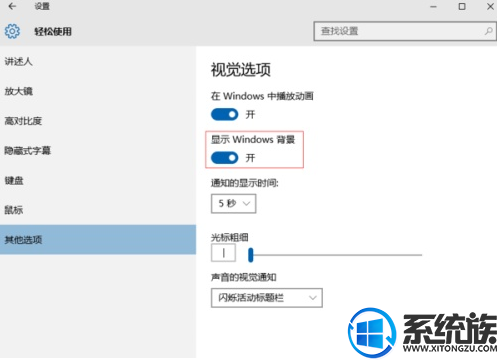Click the settings gear icon

pos(12,31)
